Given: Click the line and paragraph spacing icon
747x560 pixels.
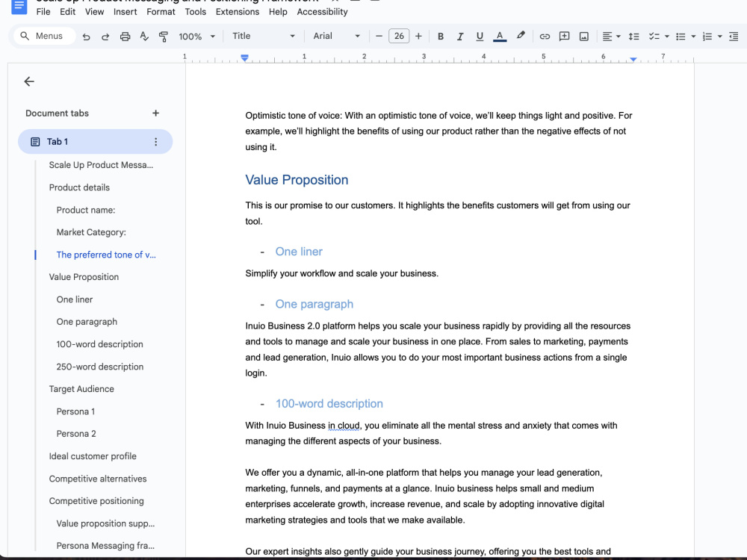Looking at the screenshot, I should pyautogui.click(x=633, y=37).
